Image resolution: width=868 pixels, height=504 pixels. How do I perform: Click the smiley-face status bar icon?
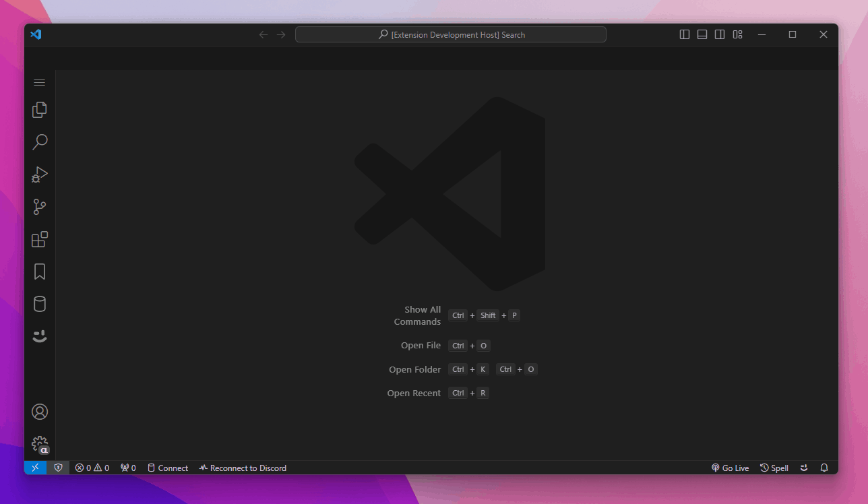pyautogui.click(x=804, y=468)
